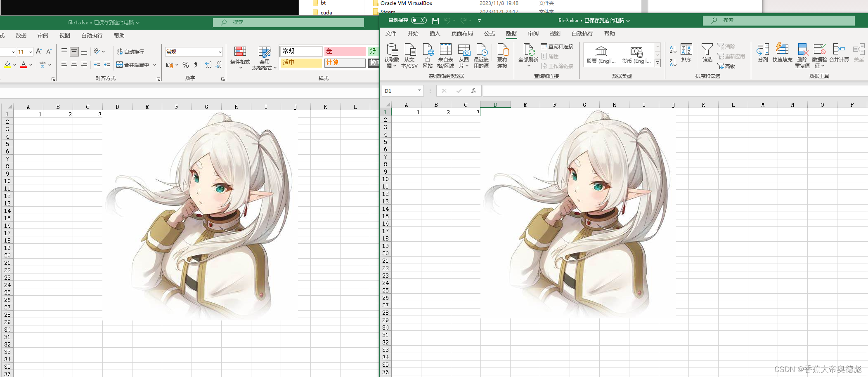The height and width of the screenshot is (377, 868).
Task: Switch to 页面布局 (Page Layout) tab in file2
Action: point(462,33)
